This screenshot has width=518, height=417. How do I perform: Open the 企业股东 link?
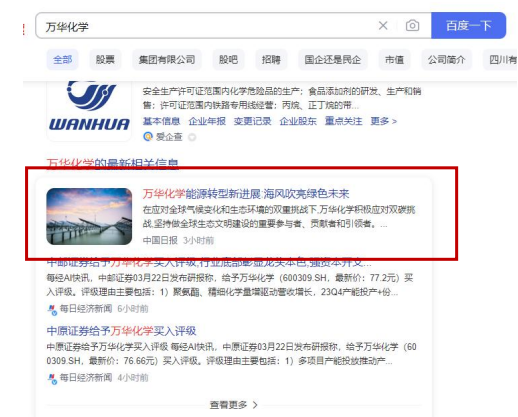coord(298,121)
